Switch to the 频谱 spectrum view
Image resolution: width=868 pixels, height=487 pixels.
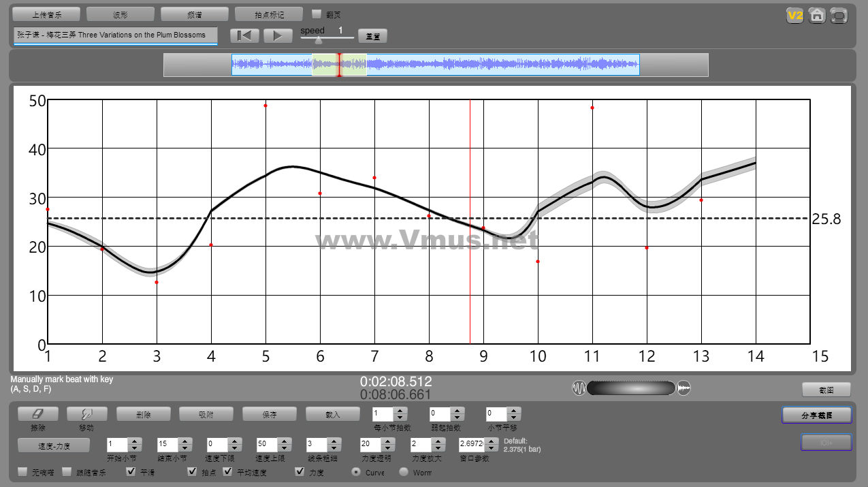coord(195,14)
